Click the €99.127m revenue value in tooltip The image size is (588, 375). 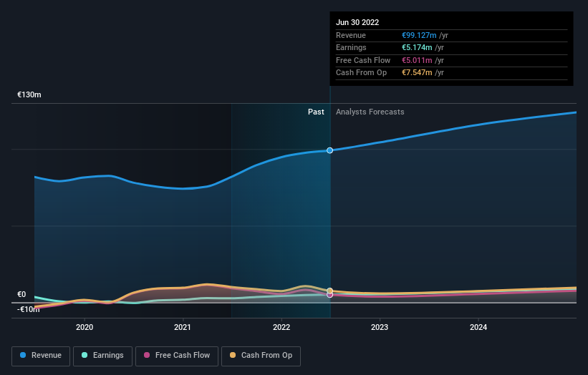419,35
